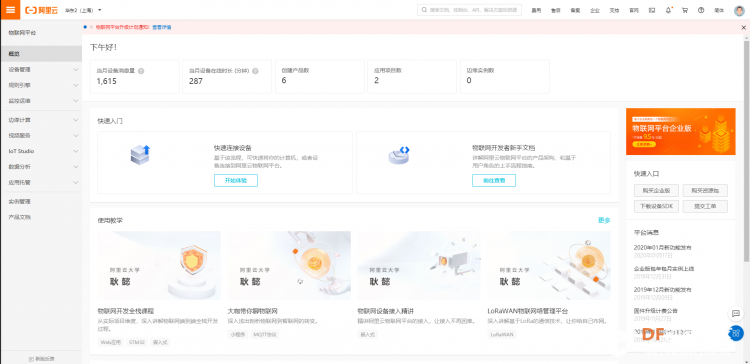Click the 快速连接设备 stack icon
Image resolution: width=750 pixels, height=364 pixels.
(140, 155)
